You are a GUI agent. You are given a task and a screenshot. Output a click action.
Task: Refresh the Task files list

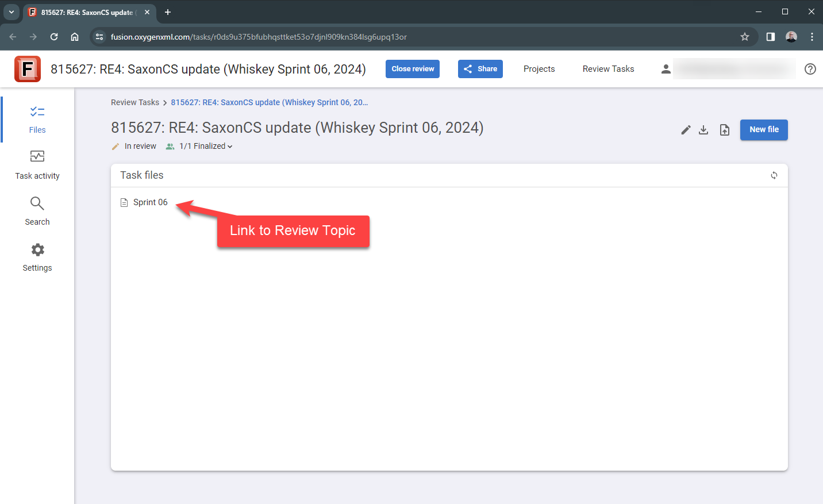pyautogui.click(x=774, y=175)
